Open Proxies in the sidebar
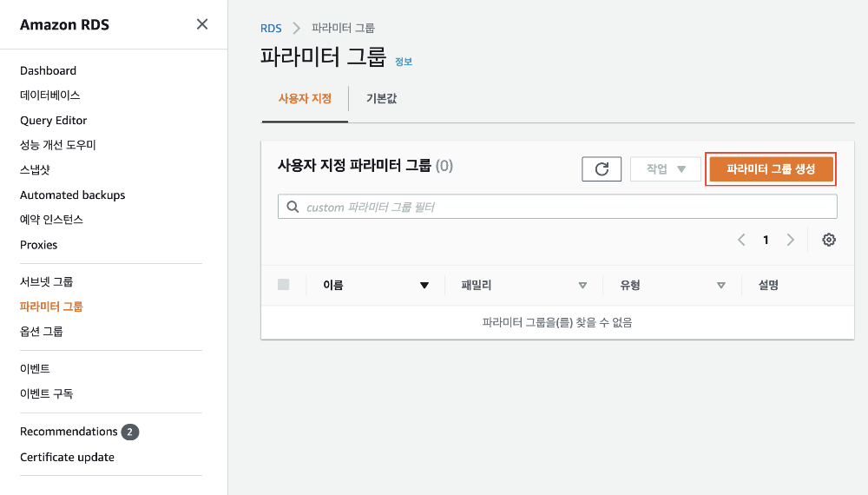The width and height of the screenshot is (868, 495). [x=39, y=245]
